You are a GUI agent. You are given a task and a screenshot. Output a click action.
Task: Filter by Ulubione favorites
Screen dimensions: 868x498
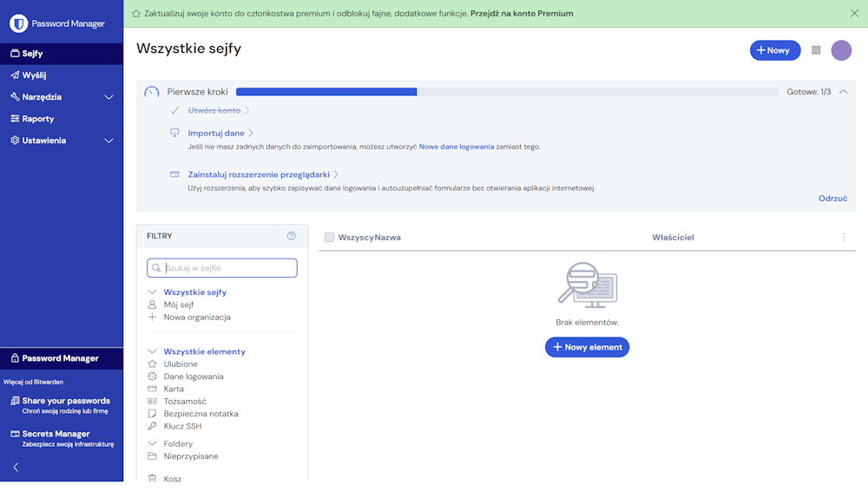pos(181,364)
